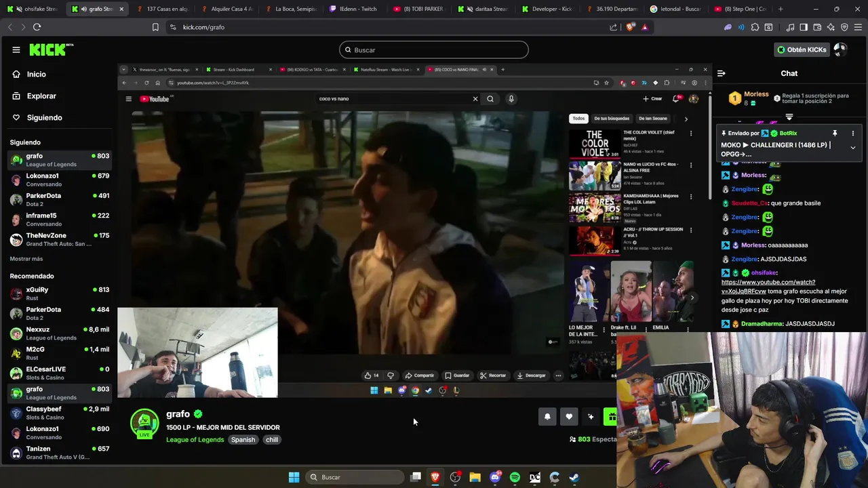Open Lokonazo1 in Siguiendo list

60,180
